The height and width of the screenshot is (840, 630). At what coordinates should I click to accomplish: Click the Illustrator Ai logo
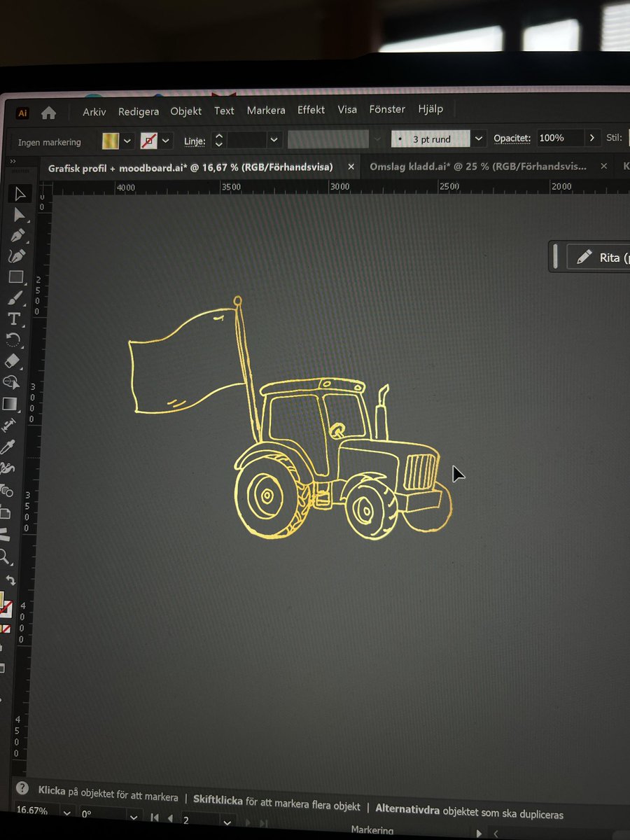(23, 112)
